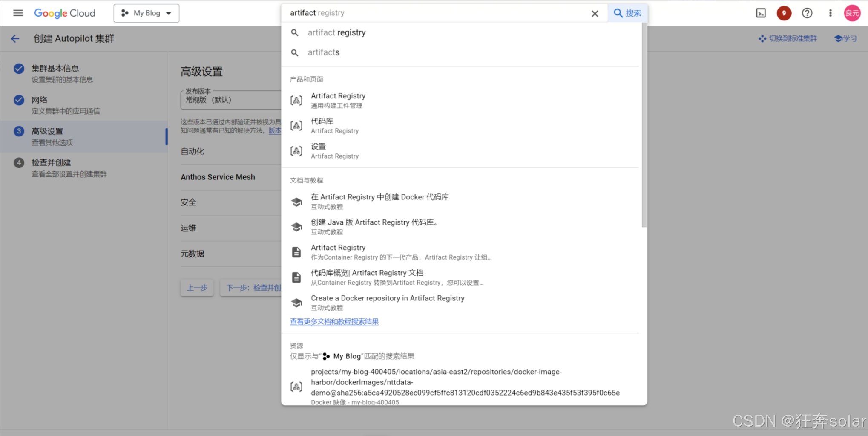Open Artifact Registry documentation result
868x436 pixels.
tap(460, 252)
